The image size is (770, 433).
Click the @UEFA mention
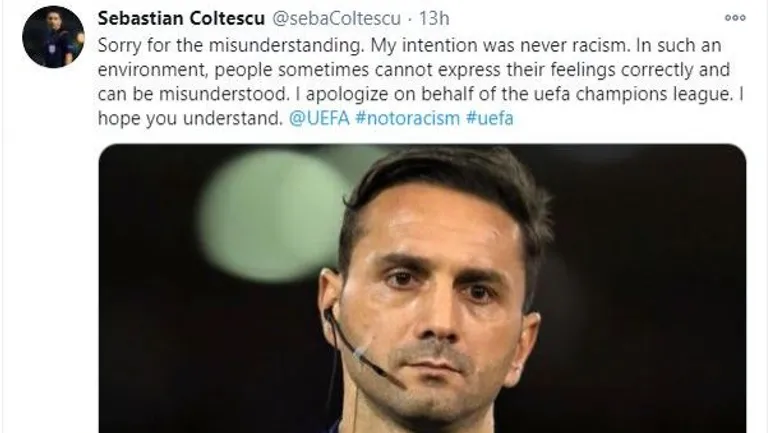point(317,118)
